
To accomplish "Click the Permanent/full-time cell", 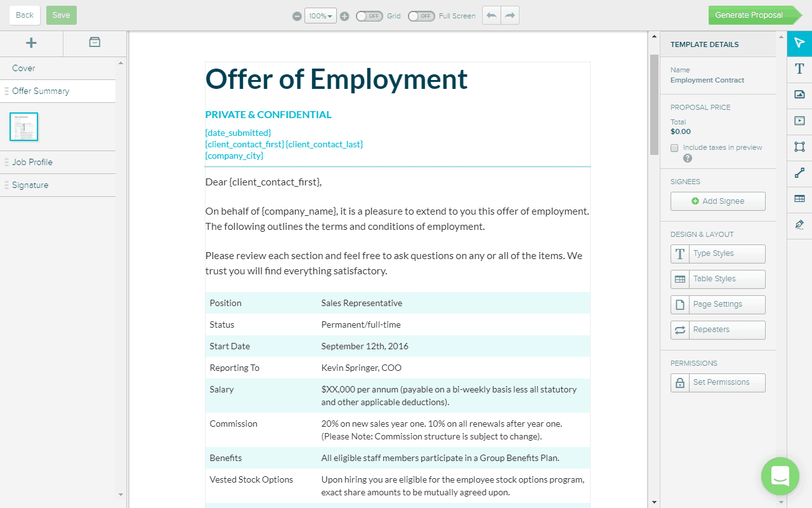I will pyautogui.click(x=361, y=324).
